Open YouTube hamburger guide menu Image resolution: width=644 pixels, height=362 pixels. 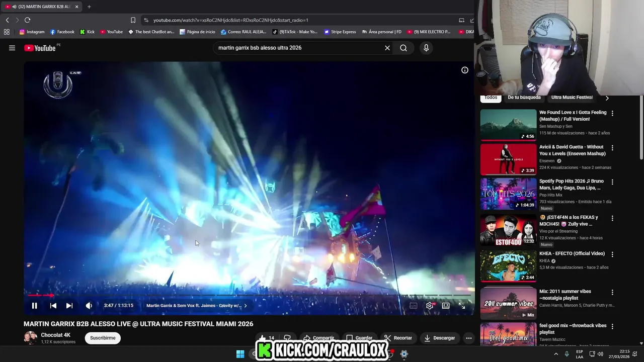tap(12, 48)
